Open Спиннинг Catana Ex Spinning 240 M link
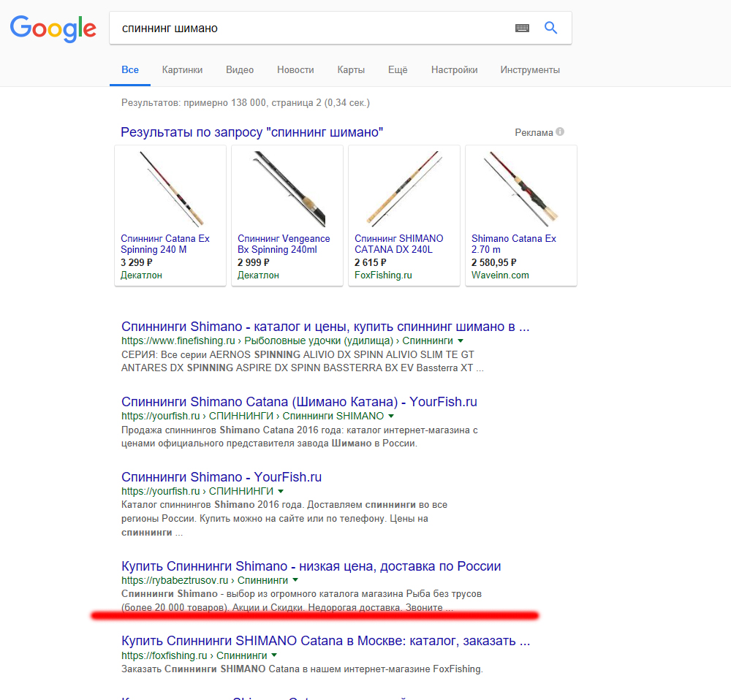Viewport: 731px width, 700px height. (x=165, y=244)
